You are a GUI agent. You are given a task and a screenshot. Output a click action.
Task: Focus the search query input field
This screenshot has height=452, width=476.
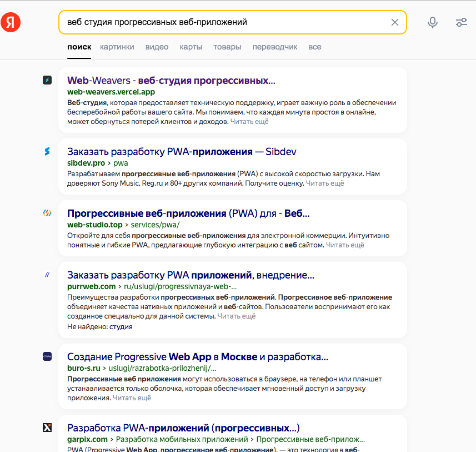click(222, 22)
